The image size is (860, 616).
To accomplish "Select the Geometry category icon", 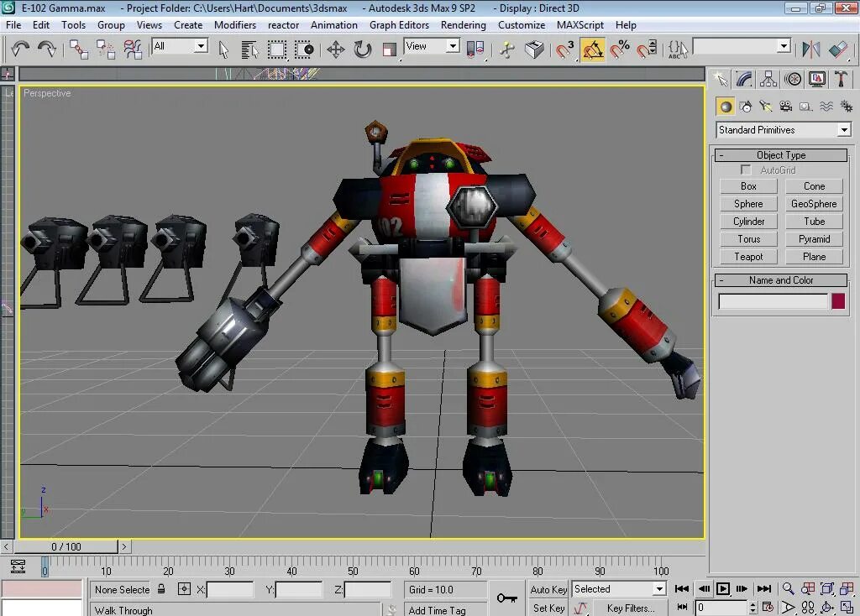I will tap(726, 107).
